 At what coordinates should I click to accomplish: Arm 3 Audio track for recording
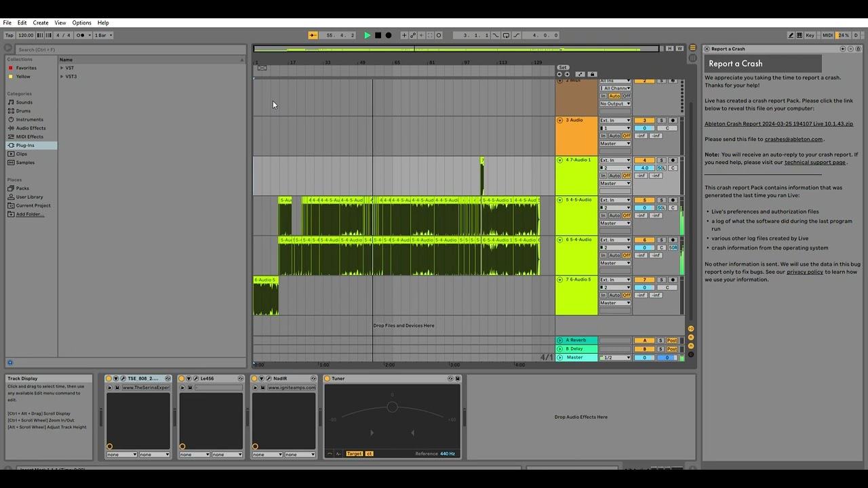point(673,121)
